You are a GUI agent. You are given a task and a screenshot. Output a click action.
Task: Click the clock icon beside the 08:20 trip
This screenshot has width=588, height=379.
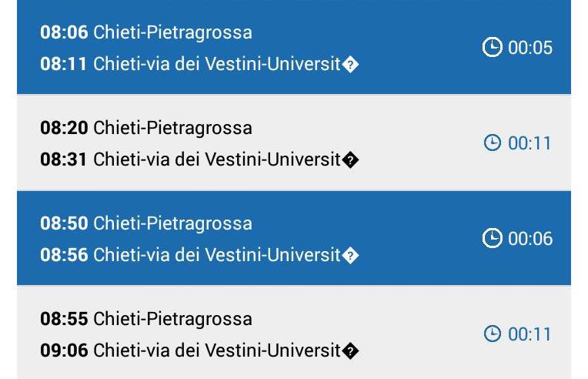492,143
